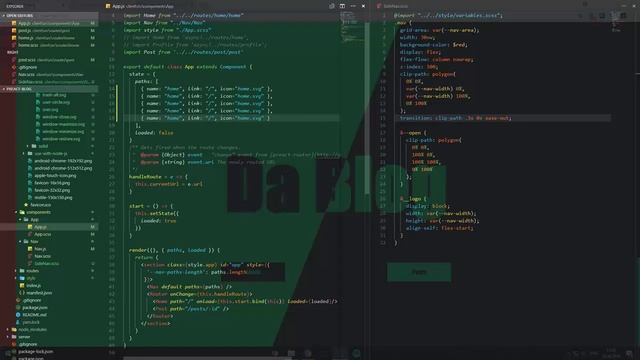Image resolution: width=640 pixels, height=360 pixels.
Task: Open SideNav.scss under the Nav folder
Action: (47, 264)
